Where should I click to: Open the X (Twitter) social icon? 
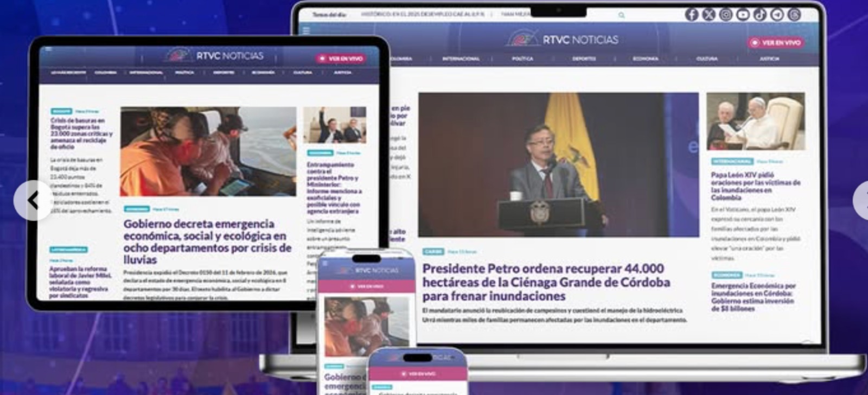tap(709, 15)
